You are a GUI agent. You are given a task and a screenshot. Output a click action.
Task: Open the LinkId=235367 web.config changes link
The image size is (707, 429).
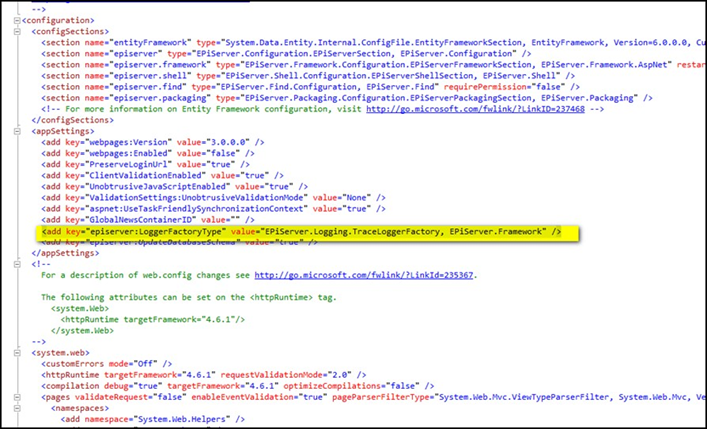[364, 275]
